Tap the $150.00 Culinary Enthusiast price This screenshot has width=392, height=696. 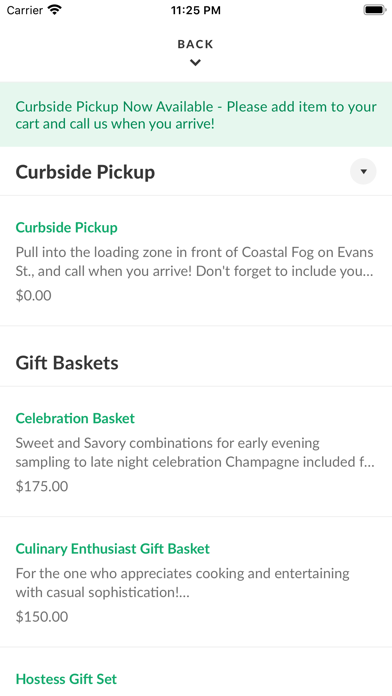pyautogui.click(x=42, y=617)
